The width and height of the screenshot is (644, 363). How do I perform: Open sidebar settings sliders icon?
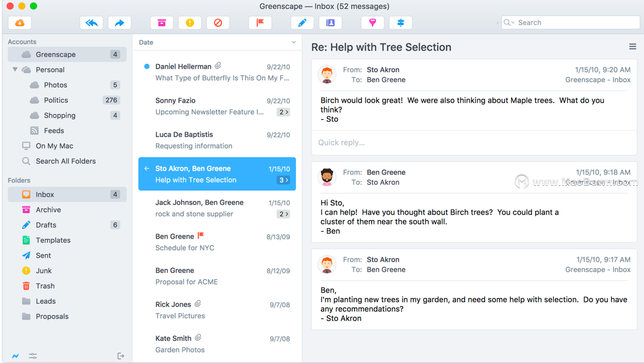point(33,356)
